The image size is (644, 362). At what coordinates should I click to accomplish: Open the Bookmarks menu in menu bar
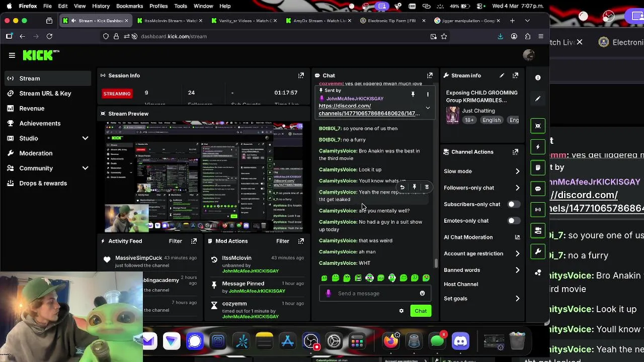(130, 6)
